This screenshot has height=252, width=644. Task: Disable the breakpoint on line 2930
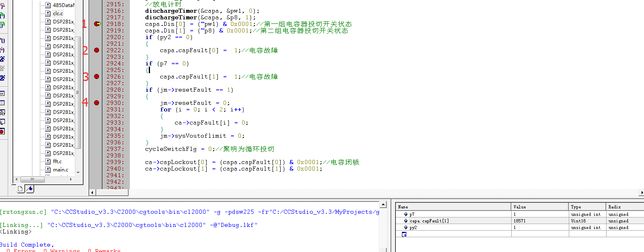pyautogui.click(x=97, y=103)
